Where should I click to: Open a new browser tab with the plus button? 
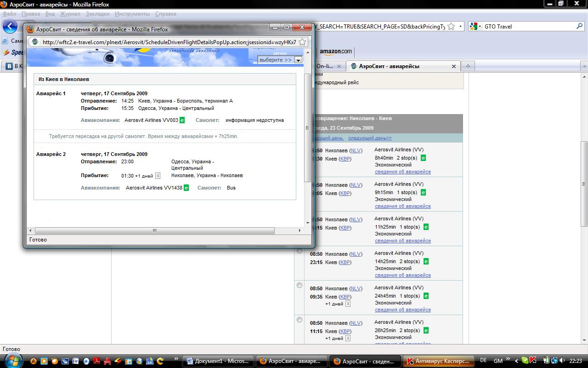coord(468,66)
